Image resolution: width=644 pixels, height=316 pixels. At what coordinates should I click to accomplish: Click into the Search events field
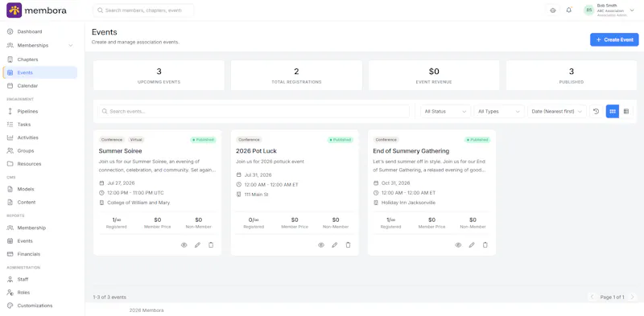coord(254,111)
